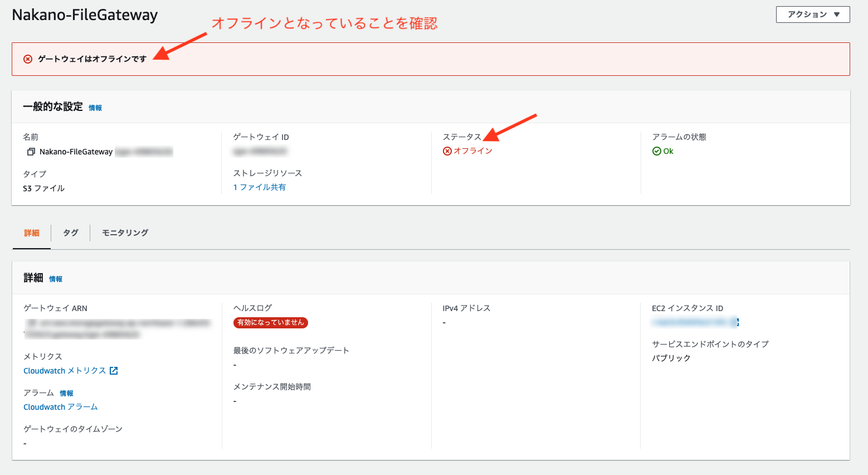Open the external link icon beside Cloudwatch メトリクス
The image size is (868, 475).
point(114,371)
